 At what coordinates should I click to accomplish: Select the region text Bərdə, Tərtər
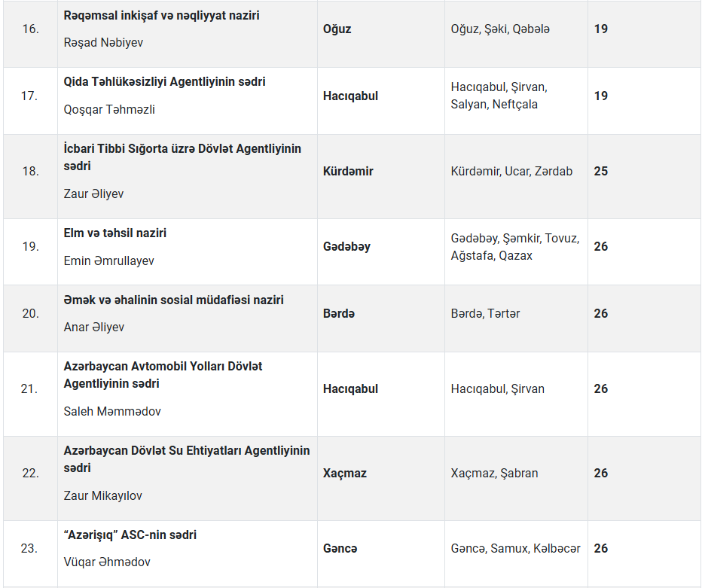tap(485, 313)
